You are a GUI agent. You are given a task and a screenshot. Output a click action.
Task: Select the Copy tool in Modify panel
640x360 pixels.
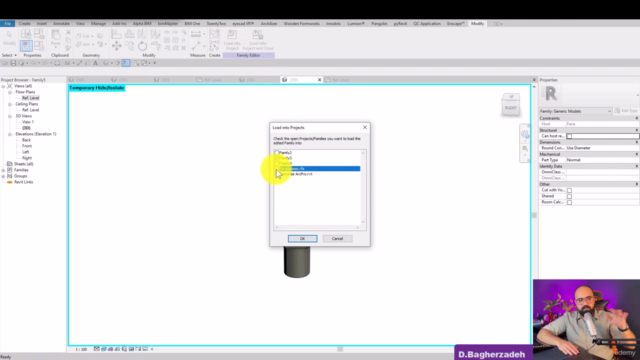tap(129, 46)
